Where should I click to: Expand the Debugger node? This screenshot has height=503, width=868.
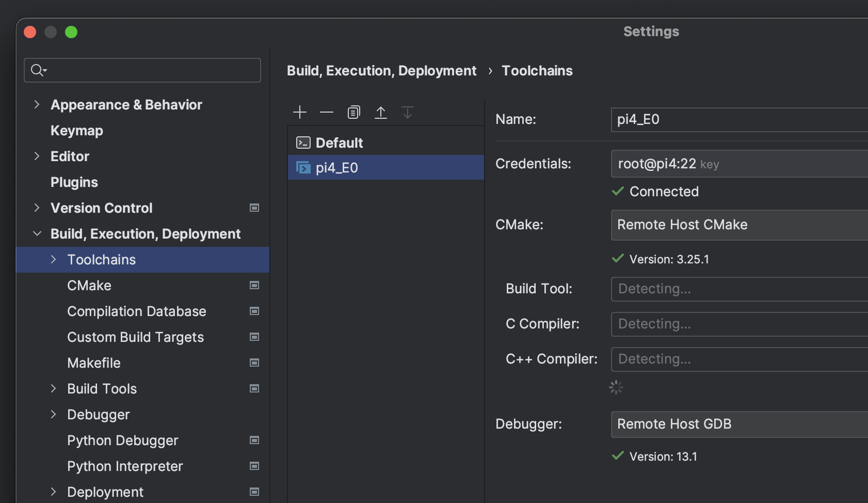pyautogui.click(x=53, y=414)
